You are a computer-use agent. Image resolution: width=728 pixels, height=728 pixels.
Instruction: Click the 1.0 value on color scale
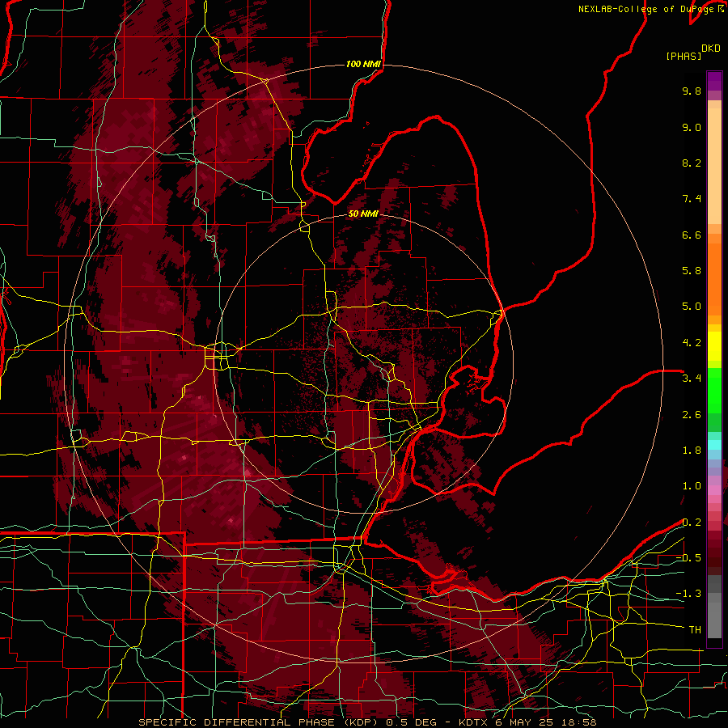coord(692,486)
